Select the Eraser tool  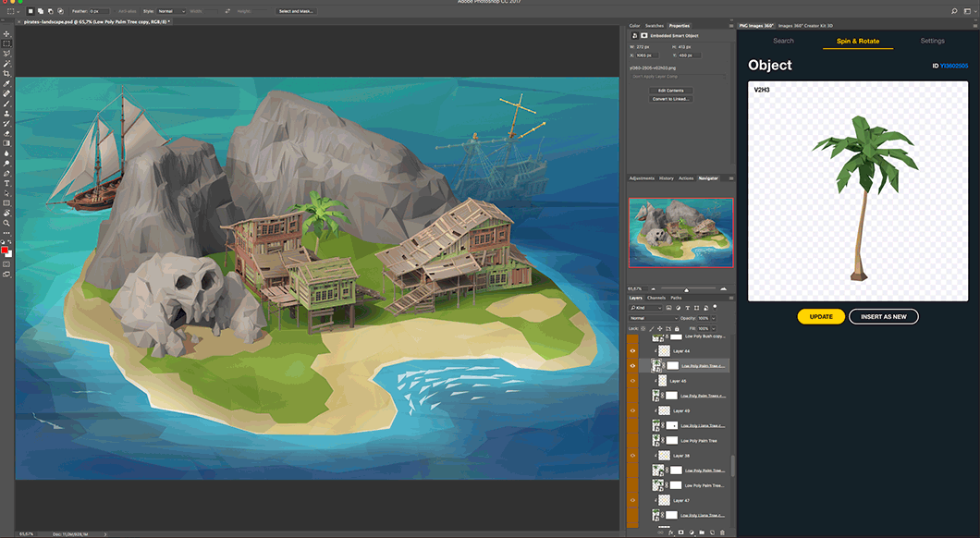point(6,134)
